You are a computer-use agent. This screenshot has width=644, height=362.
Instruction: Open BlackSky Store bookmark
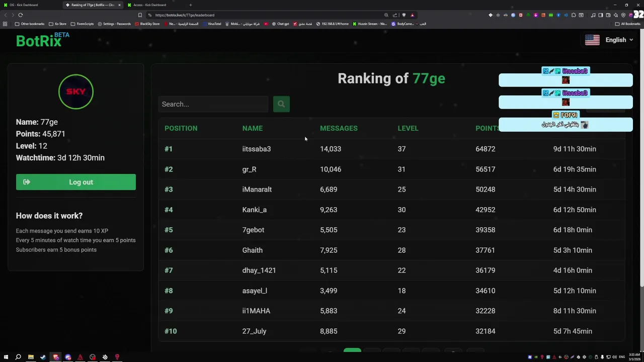(147, 24)
